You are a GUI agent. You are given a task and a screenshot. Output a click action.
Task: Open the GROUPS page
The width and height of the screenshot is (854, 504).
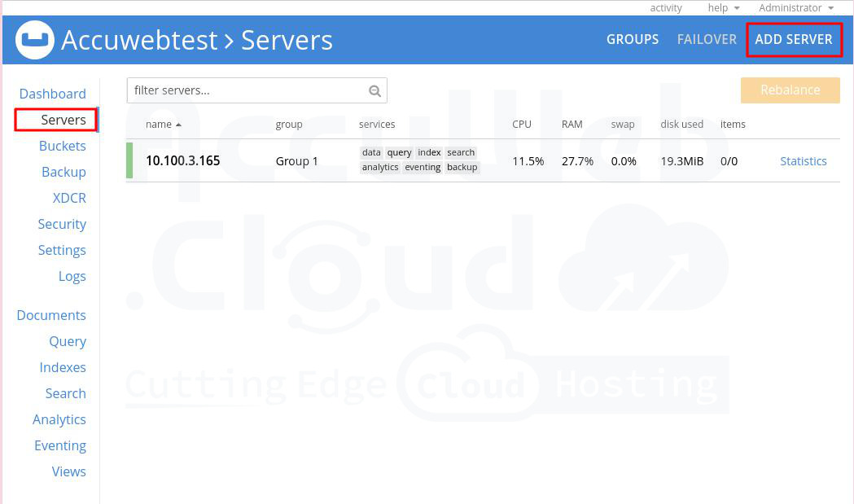click(x=633, y=39)
